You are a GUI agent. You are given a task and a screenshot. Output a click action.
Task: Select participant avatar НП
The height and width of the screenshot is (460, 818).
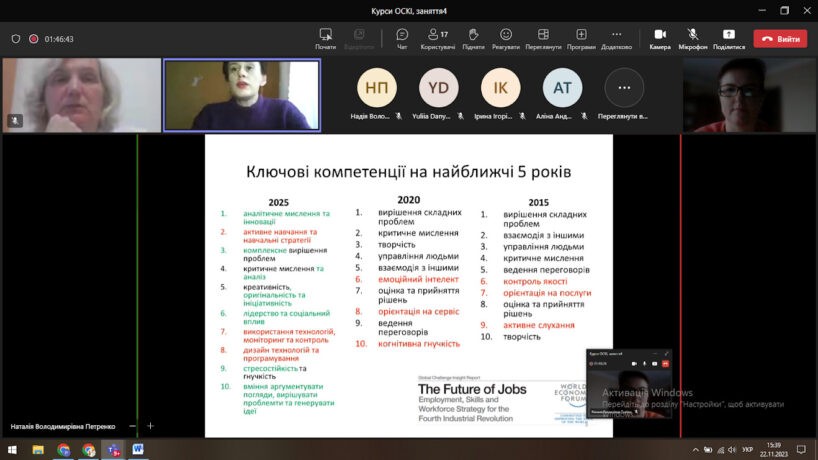point(377,88)
